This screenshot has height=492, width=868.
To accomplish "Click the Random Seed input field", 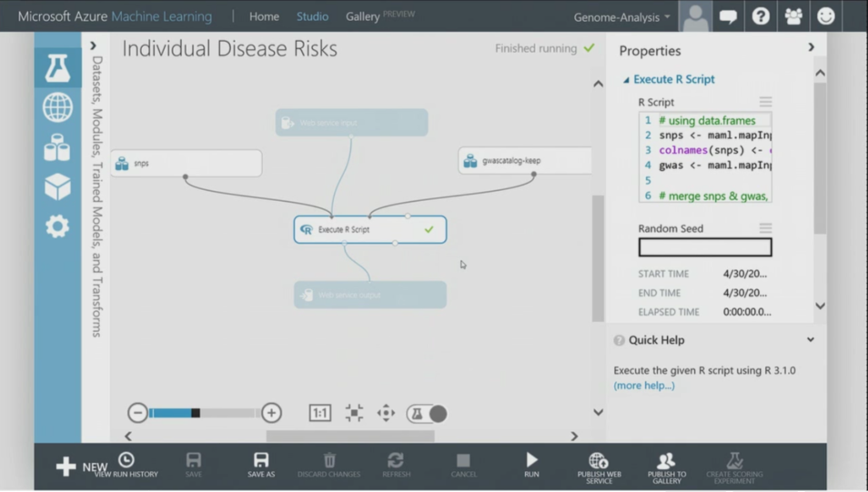I will [705, 247].
